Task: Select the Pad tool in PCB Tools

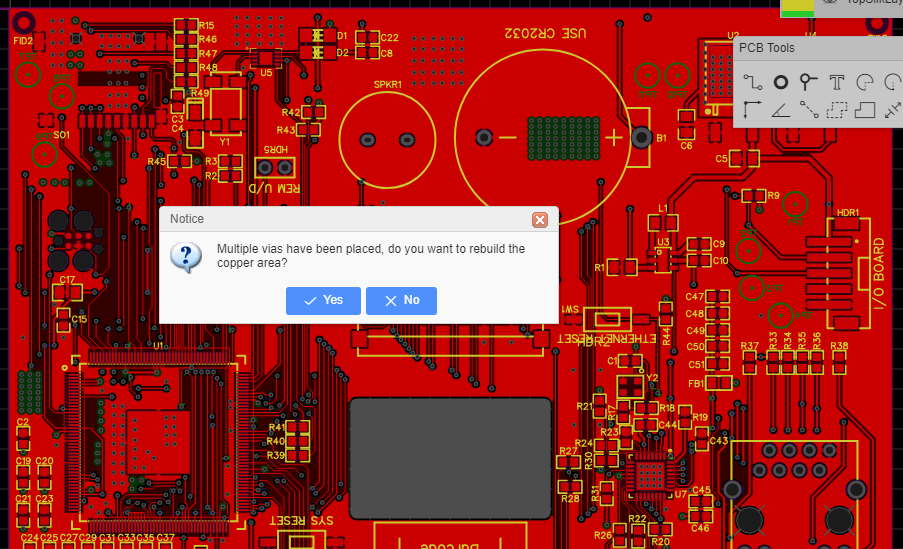Action: 780,82
